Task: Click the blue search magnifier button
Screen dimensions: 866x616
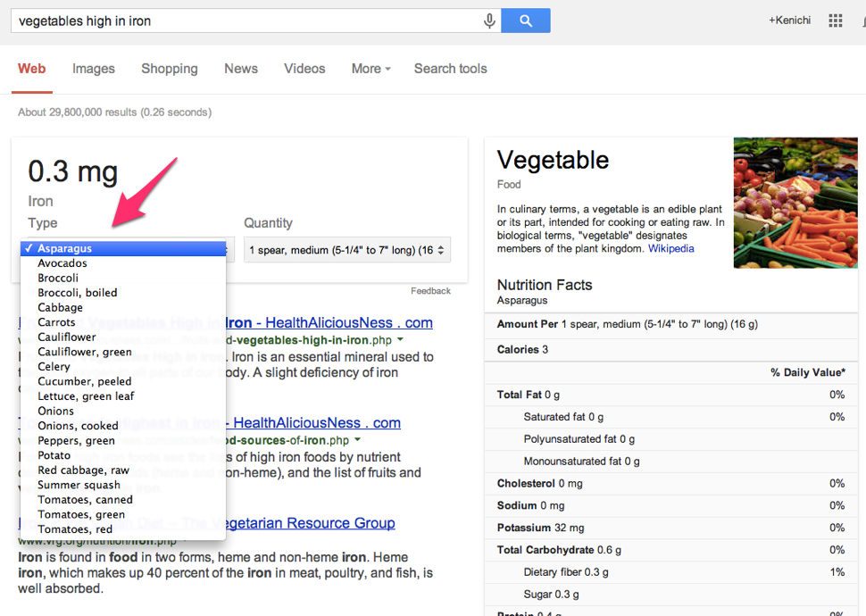Action: point(526,21)
